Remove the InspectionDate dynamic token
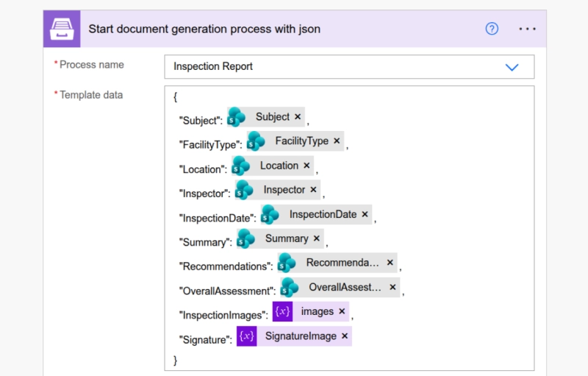This screenshot has width=588, height=376. (365, 214)
